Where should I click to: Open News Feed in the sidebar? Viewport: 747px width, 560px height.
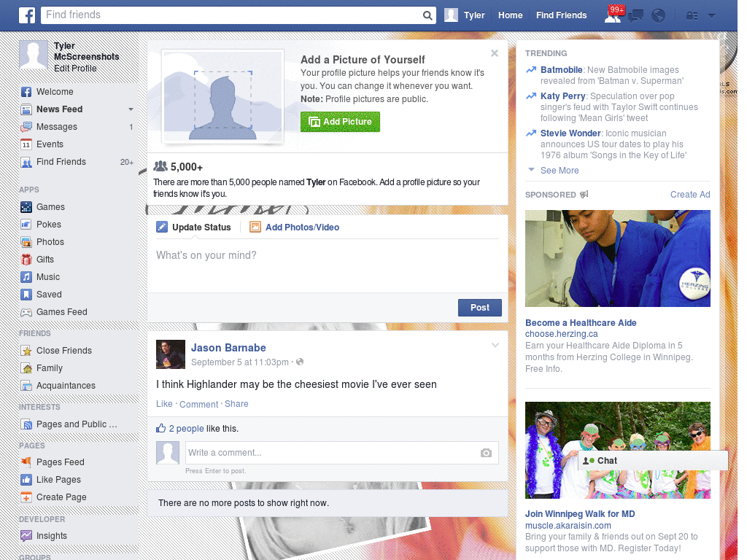(60, 109)
